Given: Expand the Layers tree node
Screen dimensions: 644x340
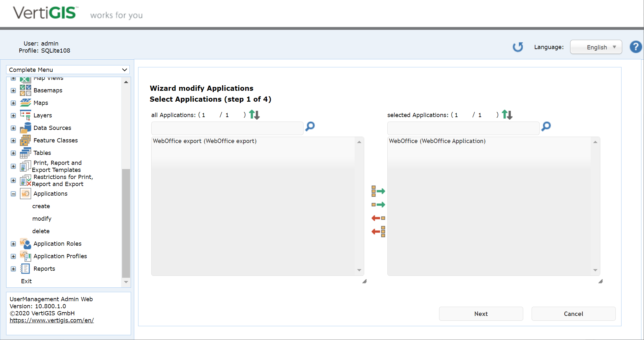Looking at the screenshot, I should [13, 115].
